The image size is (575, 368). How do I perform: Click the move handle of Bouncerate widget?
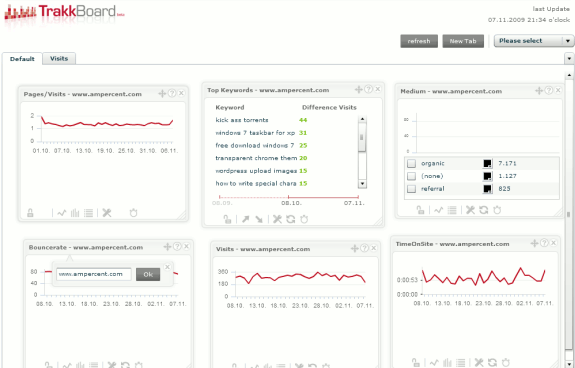point(167,247)
